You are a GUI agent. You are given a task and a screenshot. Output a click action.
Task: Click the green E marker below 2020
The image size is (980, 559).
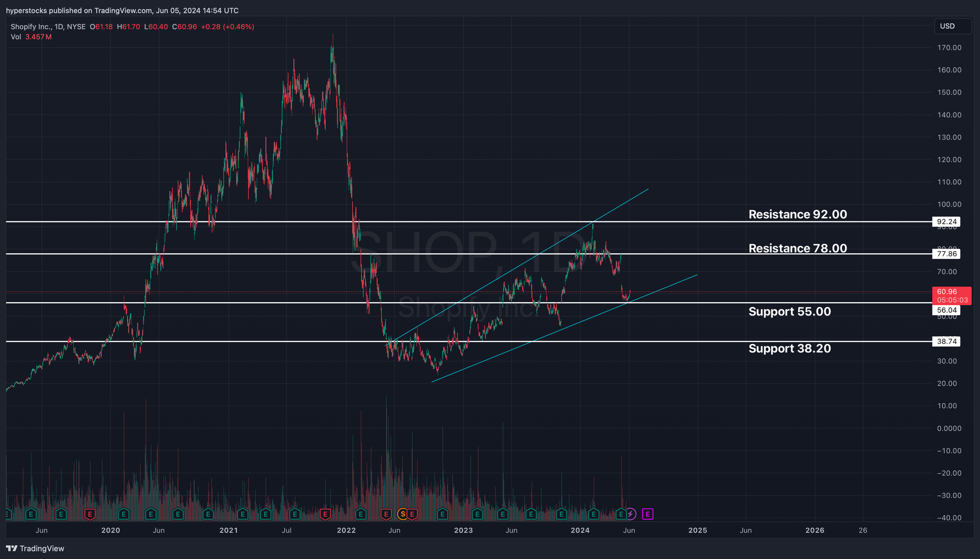123,514
